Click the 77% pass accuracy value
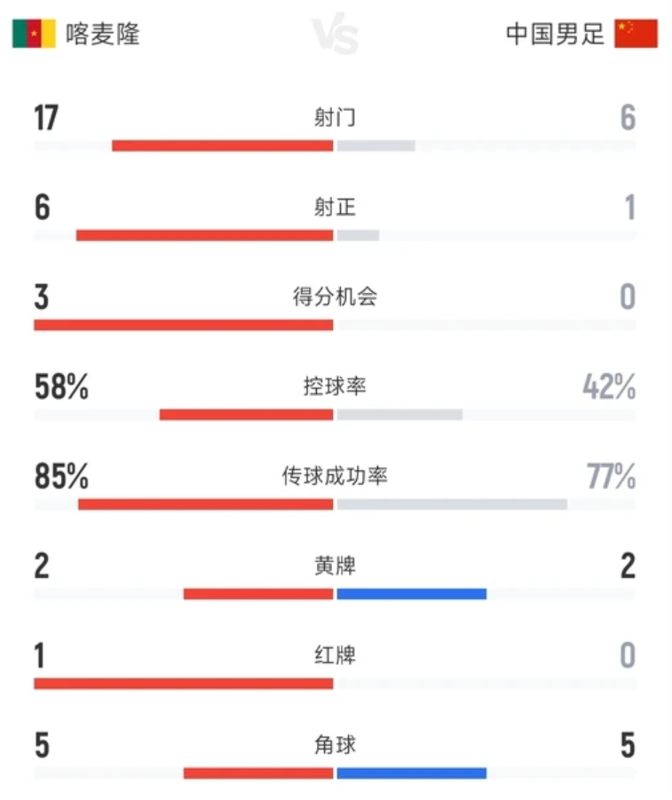672x800 pixels. coord(611,477)
